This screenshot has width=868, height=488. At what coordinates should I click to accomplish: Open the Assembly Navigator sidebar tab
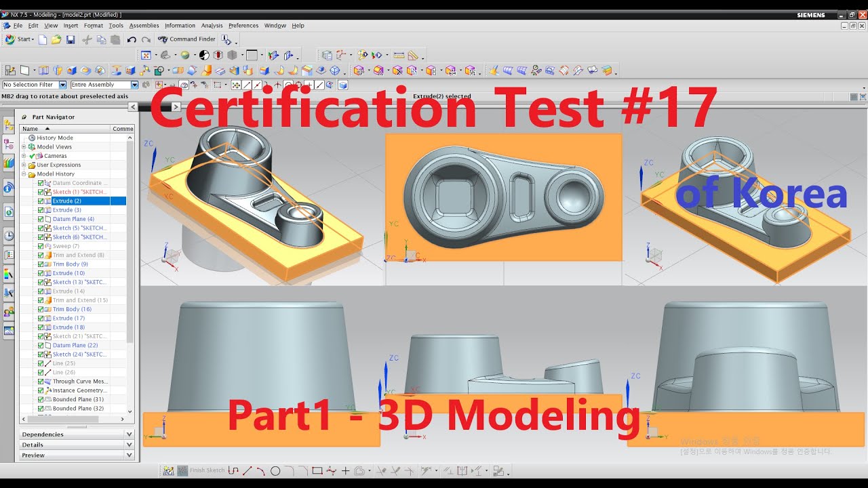(x=9, y=125)
